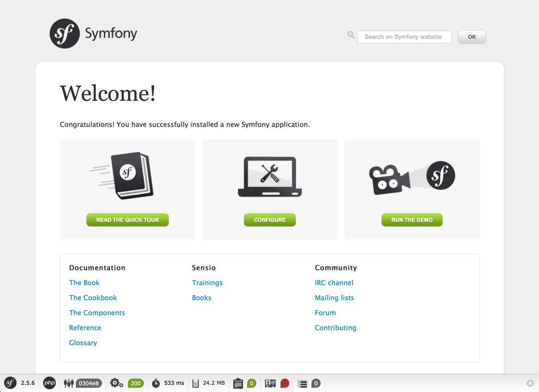
Task: Open The Book documentation link
Action: coord(84,283)
